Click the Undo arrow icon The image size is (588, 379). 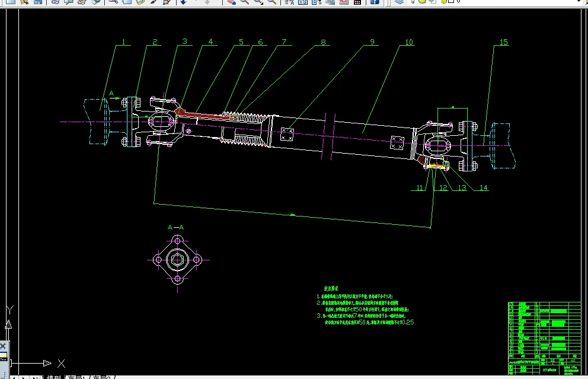pyautogui.click(x=183, y=2)
